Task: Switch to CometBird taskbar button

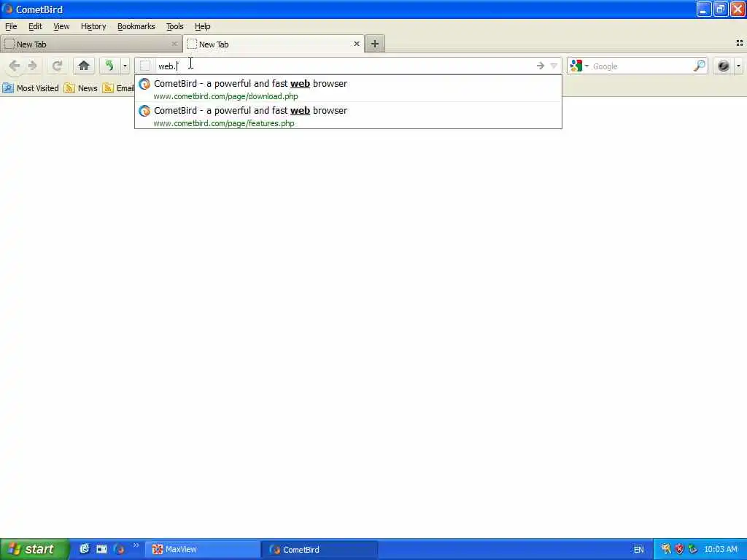Action: point(320,549)
